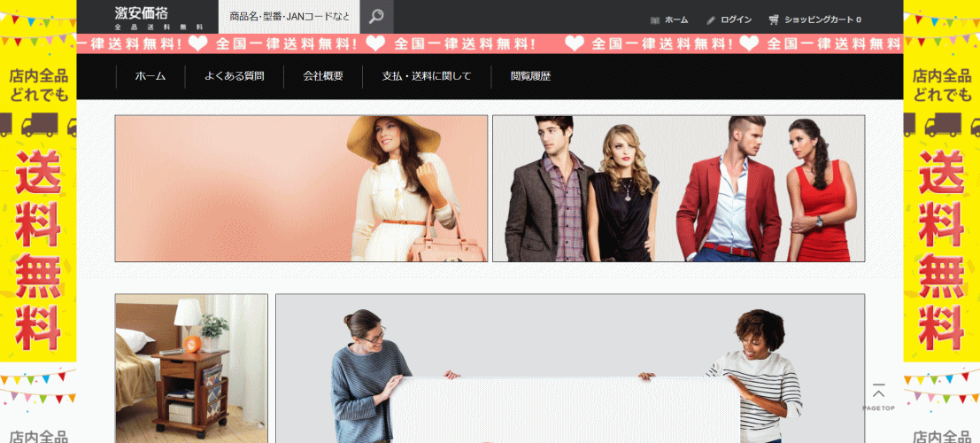Click the magnifying glass search button
This screenshot has width=980, height=443.
376,17
